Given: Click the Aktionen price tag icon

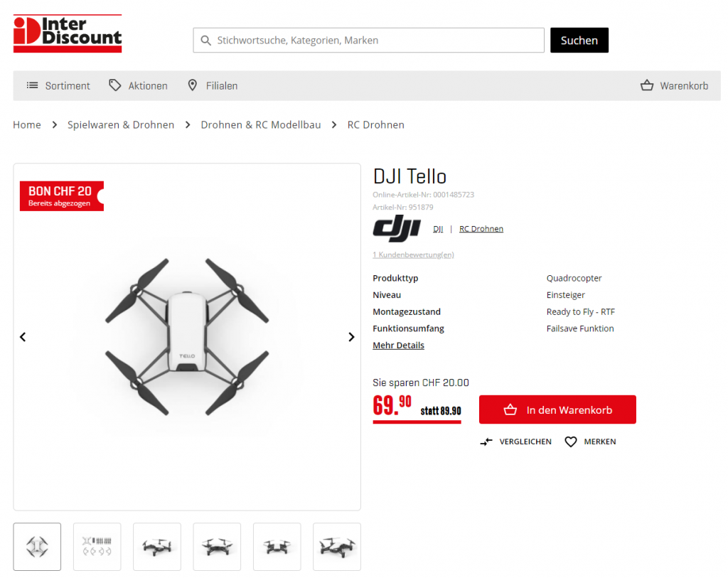Looking at the screenshot, I should point(114,85).
